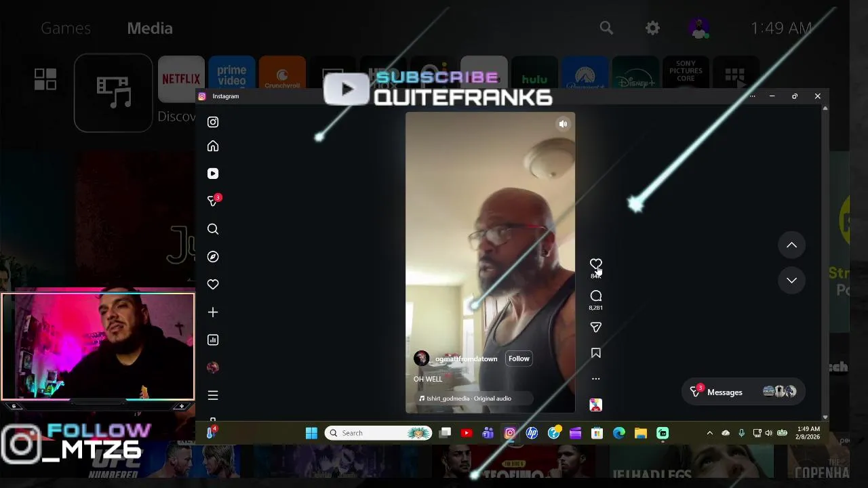Open Microsoft Edge from taskbar

[619, 433]
